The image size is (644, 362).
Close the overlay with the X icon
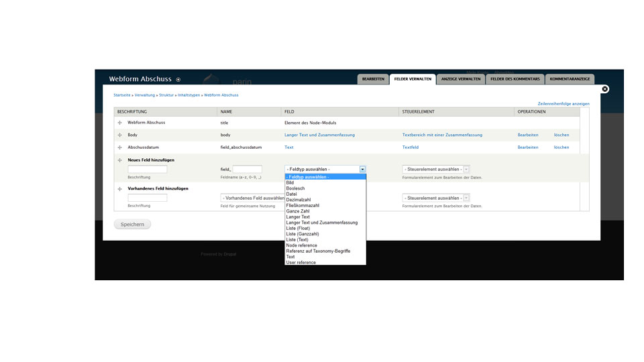point(604,88)
